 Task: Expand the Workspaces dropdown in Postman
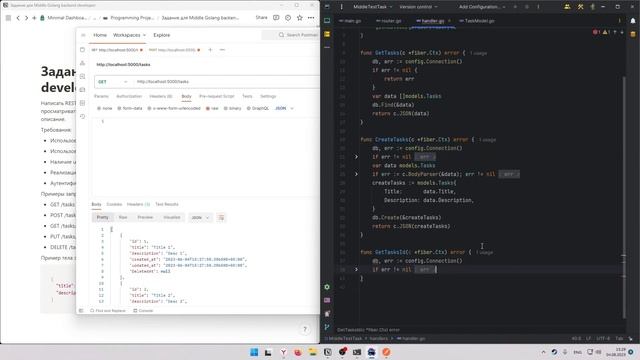point(129,35)
